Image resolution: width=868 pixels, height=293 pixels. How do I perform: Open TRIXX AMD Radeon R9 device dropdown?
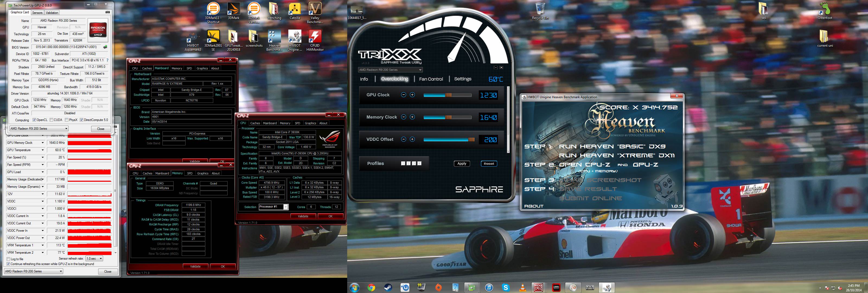[390, 70]
